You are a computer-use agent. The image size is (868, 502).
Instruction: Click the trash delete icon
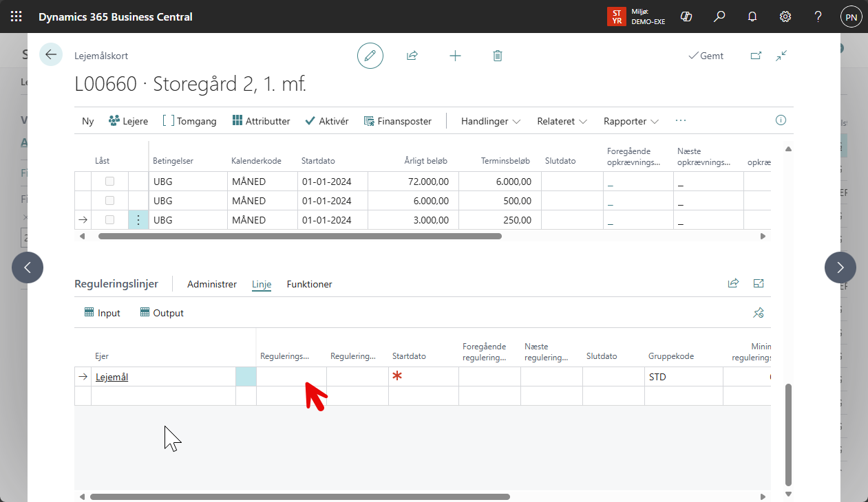pyautogui.click(x=498, y=56)
